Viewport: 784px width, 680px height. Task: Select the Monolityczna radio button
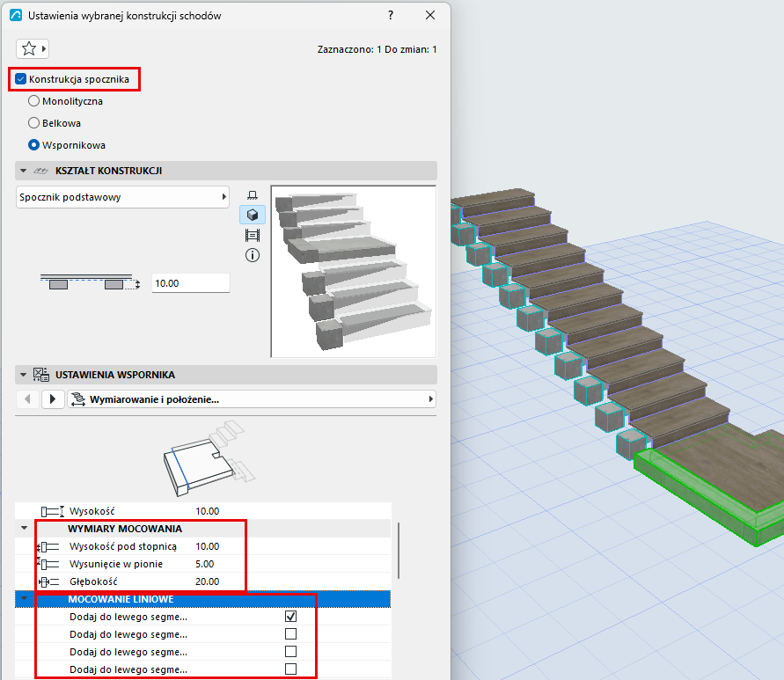[x=33, y=101]
